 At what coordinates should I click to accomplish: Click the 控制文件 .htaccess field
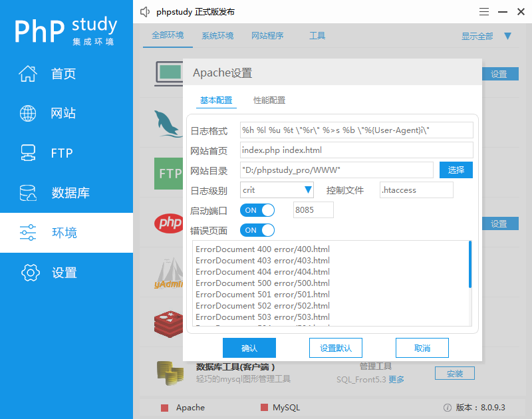point(416,190)
